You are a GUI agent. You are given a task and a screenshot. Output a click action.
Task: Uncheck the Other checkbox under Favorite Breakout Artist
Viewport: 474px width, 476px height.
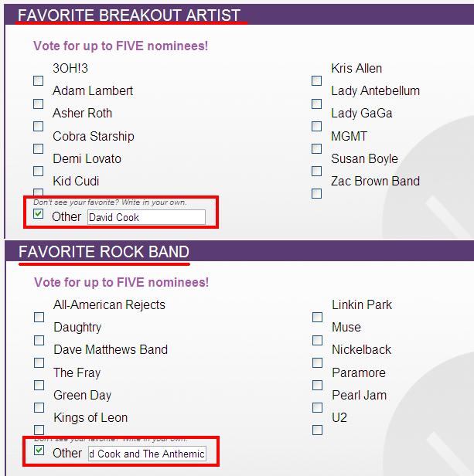click(x=39, y=214)
